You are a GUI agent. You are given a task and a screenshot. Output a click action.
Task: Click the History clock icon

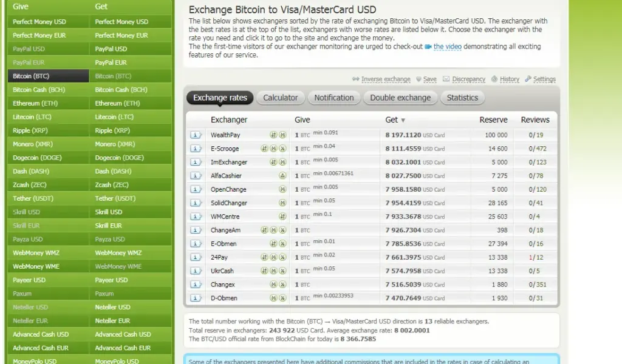click(494, 79)
